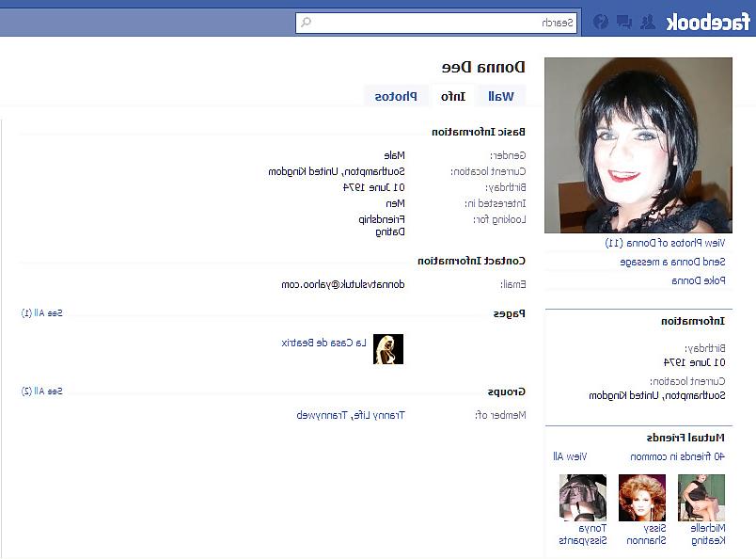This screenshot has width=756, height=559.
Task: Open La Casa de Beatrix page link
Action: [x=324, y=343]
